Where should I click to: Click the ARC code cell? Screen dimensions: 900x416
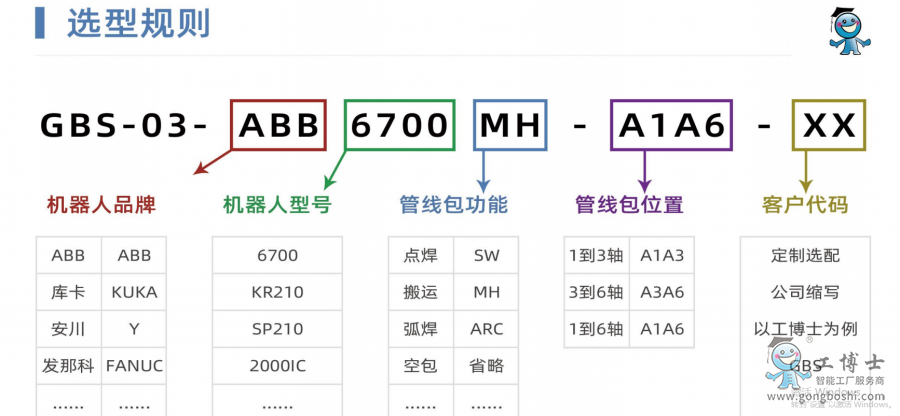coord(487,329)
